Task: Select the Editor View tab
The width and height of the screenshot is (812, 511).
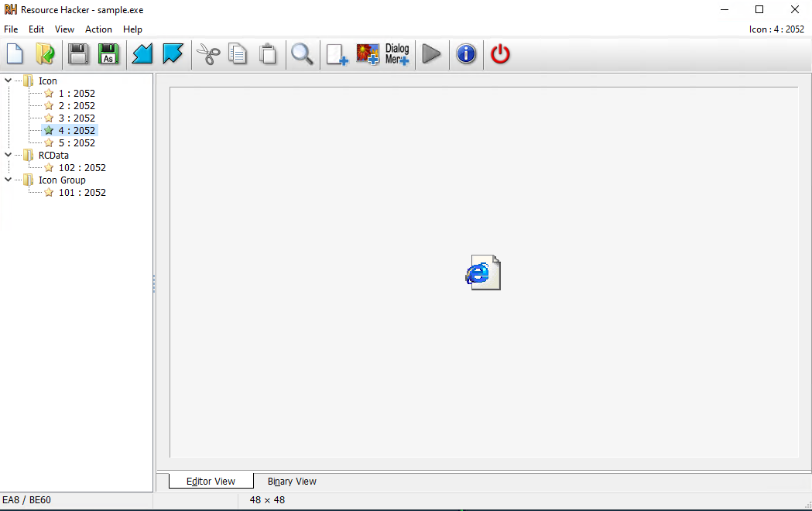Action: coord(211,482)
